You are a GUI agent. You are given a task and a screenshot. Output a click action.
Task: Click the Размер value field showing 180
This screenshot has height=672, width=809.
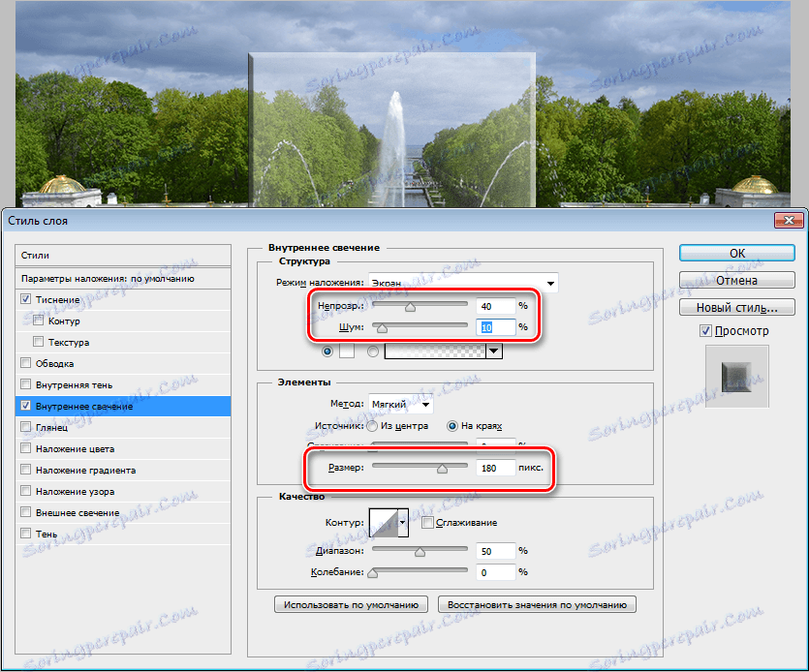click(495, 468)
